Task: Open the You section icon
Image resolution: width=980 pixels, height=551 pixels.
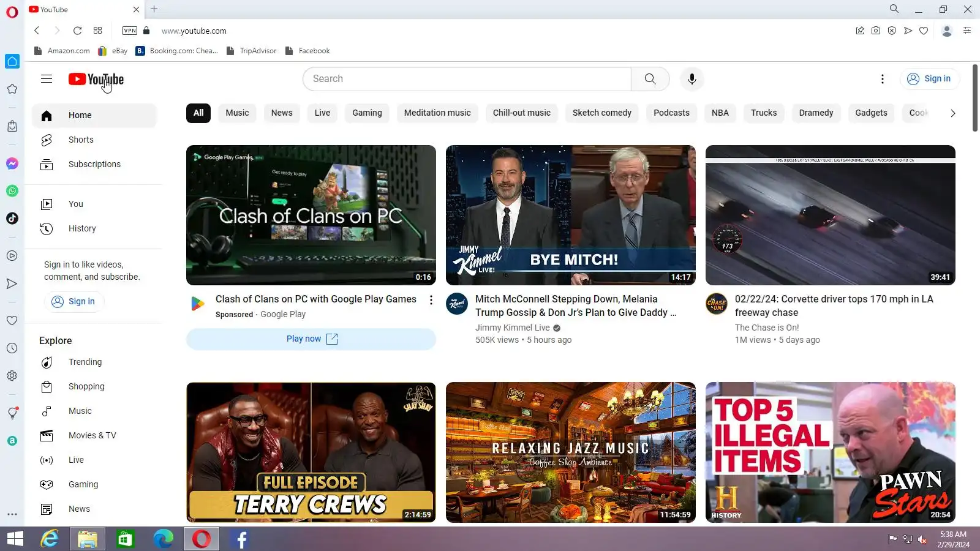Action: 47,204
